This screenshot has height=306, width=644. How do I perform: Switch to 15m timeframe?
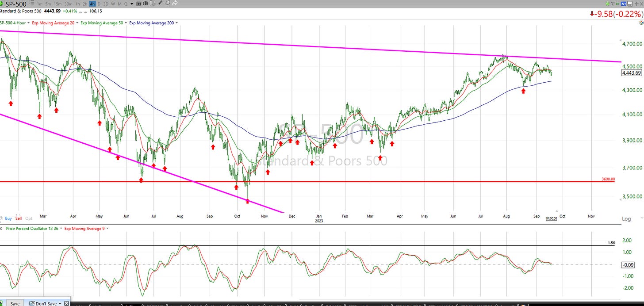pyautogui.click(x=57, y=4)
